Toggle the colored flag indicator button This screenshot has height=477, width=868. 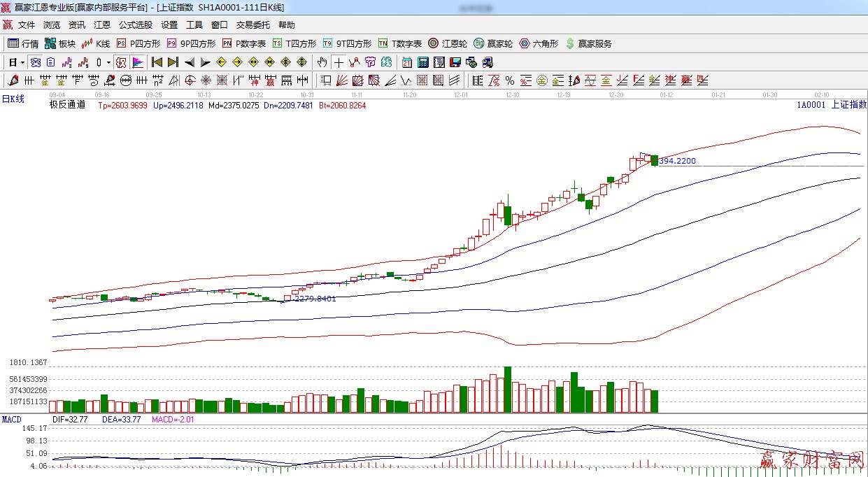(137, 62)
